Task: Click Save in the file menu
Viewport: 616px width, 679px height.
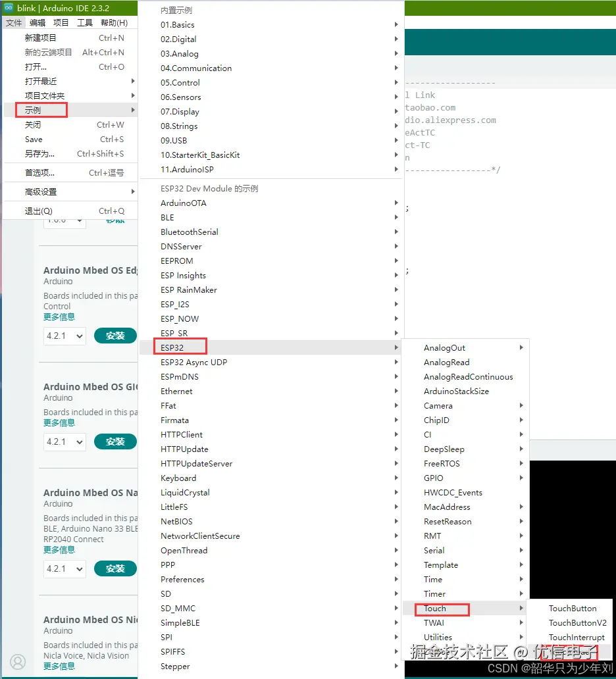Action: [x=70, y=139]
